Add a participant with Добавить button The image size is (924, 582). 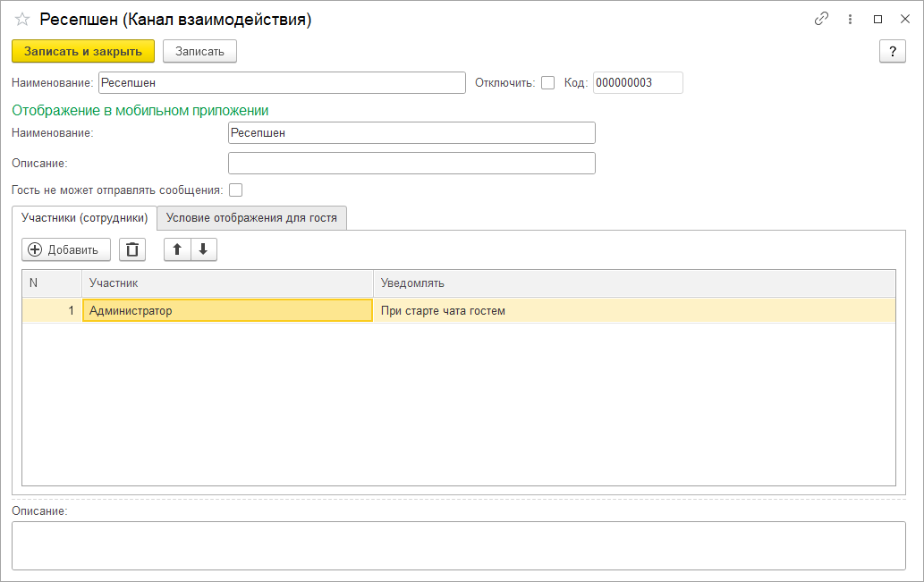tap(66, 249)
